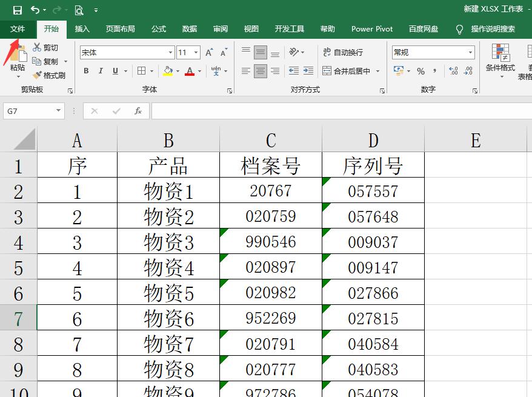This screenshot has width=532, height=397.
Task: Open Conditional Formatting (条件格式)
Action: pos(501,61)
